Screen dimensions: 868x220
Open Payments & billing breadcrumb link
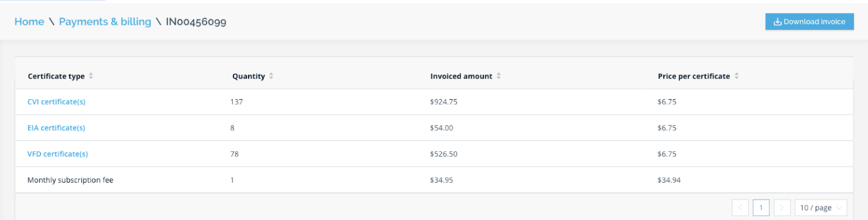[105, 21]
